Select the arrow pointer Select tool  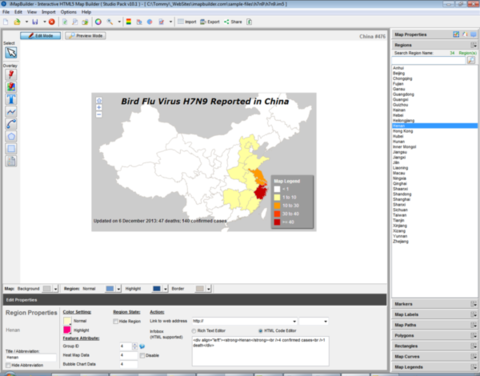pyautogui.click(x=11, y=53)
